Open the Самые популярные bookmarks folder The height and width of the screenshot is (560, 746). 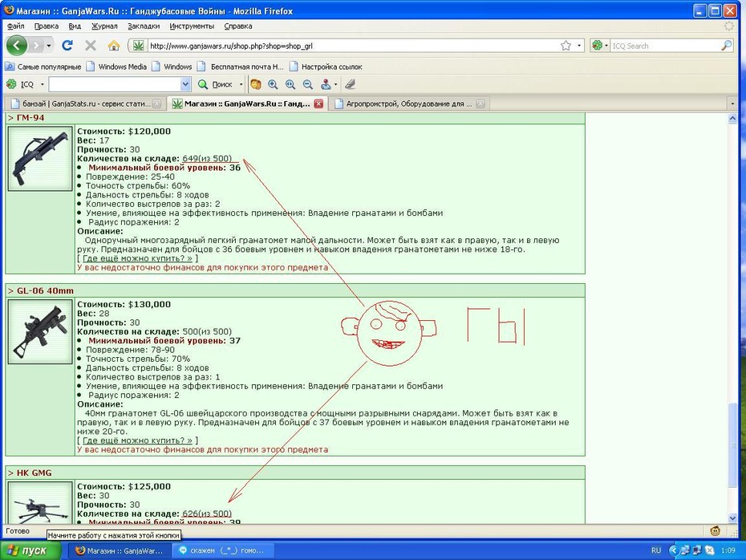pos(43,67)
